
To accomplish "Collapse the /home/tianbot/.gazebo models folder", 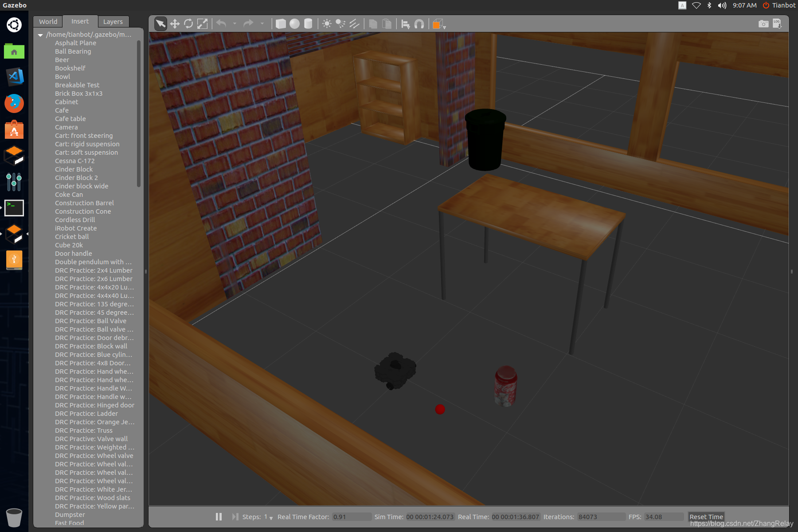I will click(x=40, y=35).
